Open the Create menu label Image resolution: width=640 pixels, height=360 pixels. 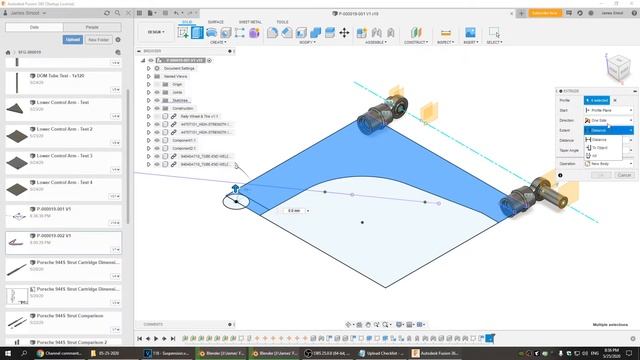(218, 42)
